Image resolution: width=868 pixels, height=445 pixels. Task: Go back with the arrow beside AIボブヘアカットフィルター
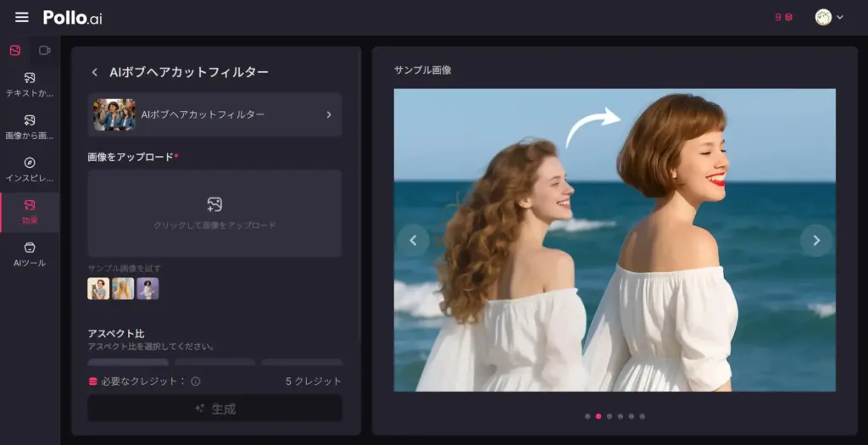click(x=95, y=72)
